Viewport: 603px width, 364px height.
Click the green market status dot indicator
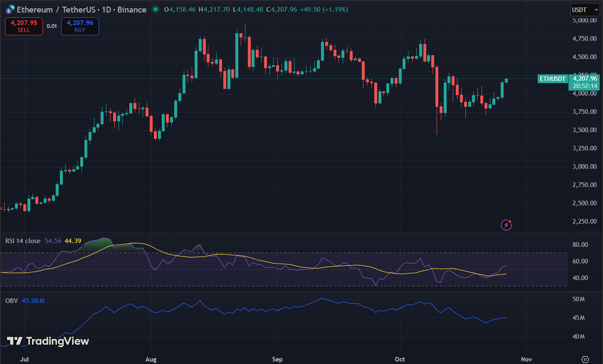(156, 8)
